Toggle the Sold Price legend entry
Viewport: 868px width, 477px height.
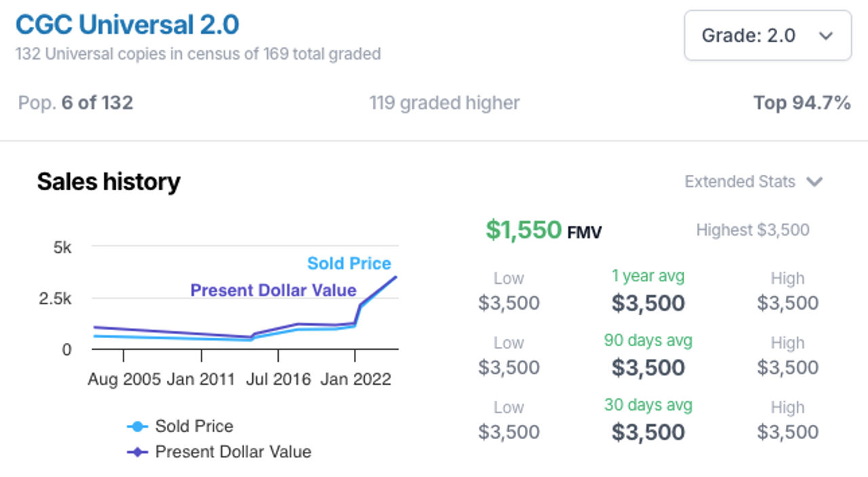click(x=180, y=426)
